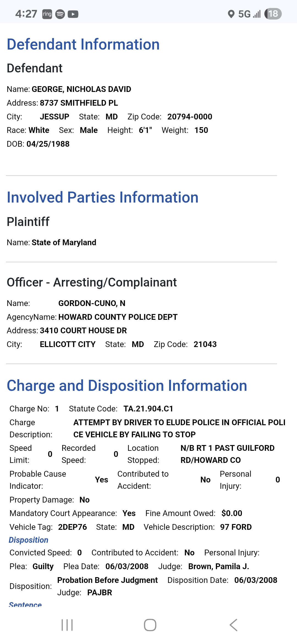Tap the Charge and Disposition Information heading

tap(127, 386)
